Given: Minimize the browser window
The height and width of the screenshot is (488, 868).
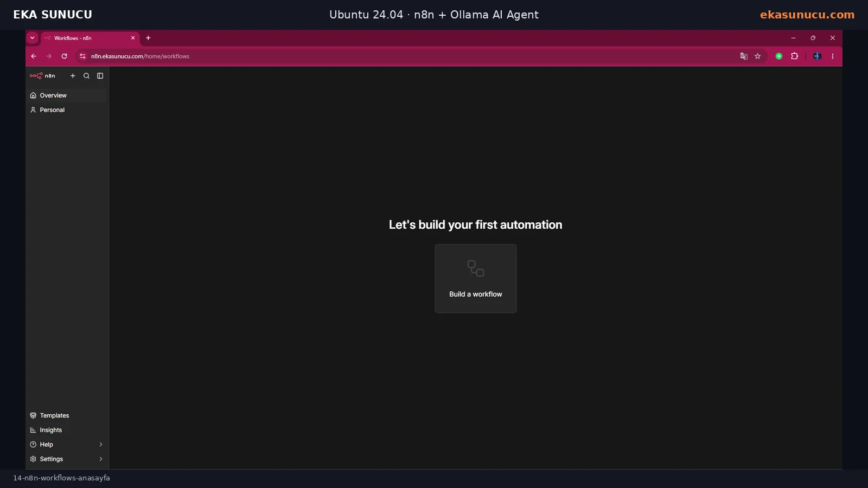Looking at the screenshot, I should 793,38.
